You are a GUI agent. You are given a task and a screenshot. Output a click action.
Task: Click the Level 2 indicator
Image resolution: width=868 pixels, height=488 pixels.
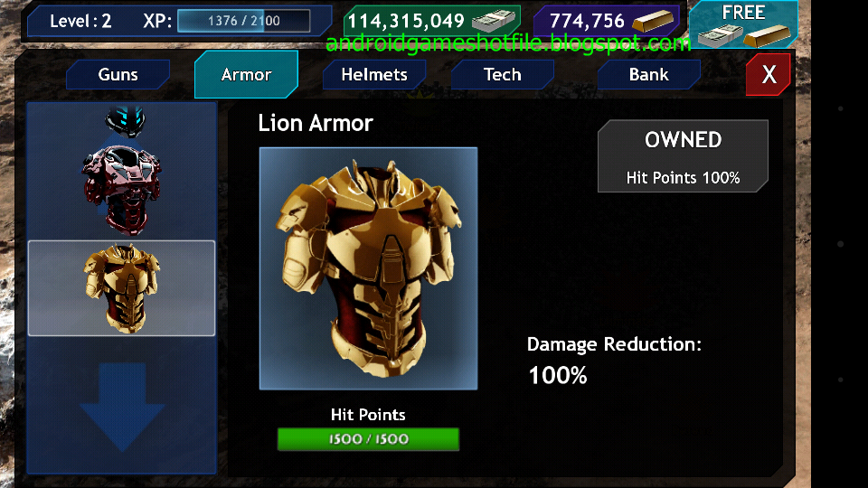[80, 21]
